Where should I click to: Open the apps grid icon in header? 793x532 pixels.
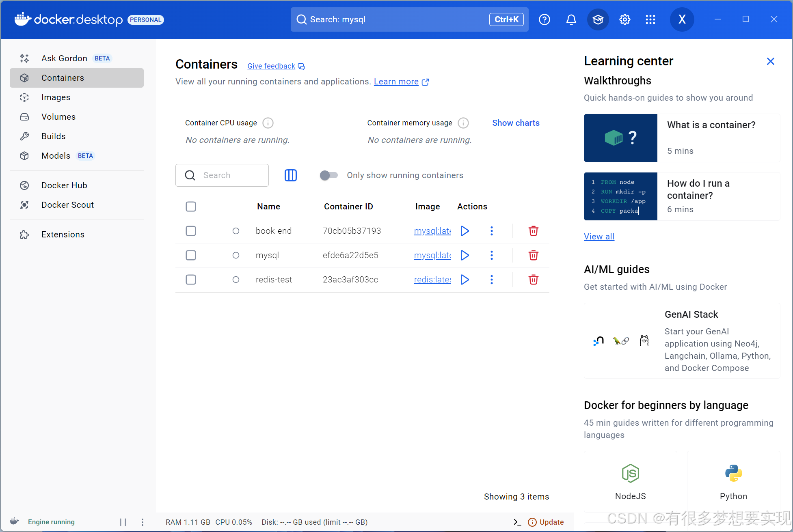[650, 19]
